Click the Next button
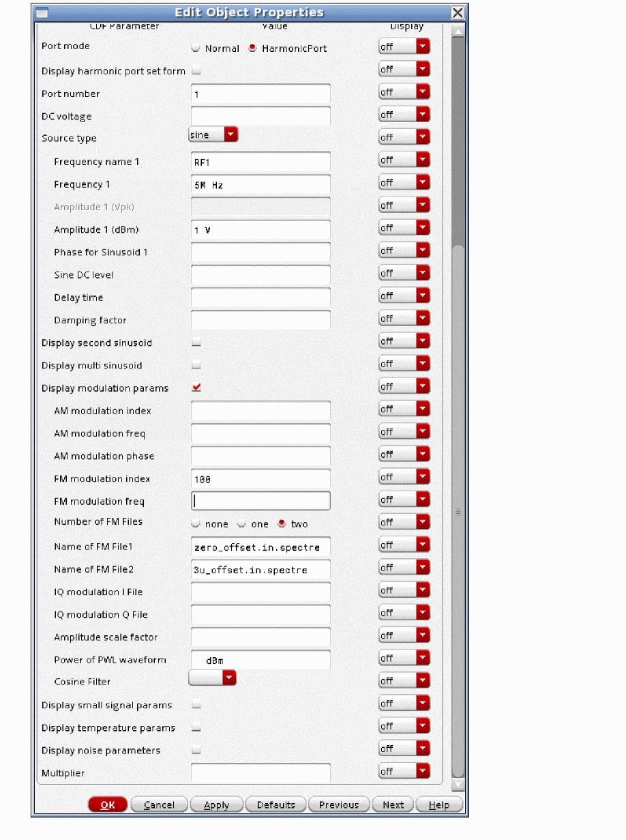The width and height of the screenshot is (626, 840). (393, 805)
